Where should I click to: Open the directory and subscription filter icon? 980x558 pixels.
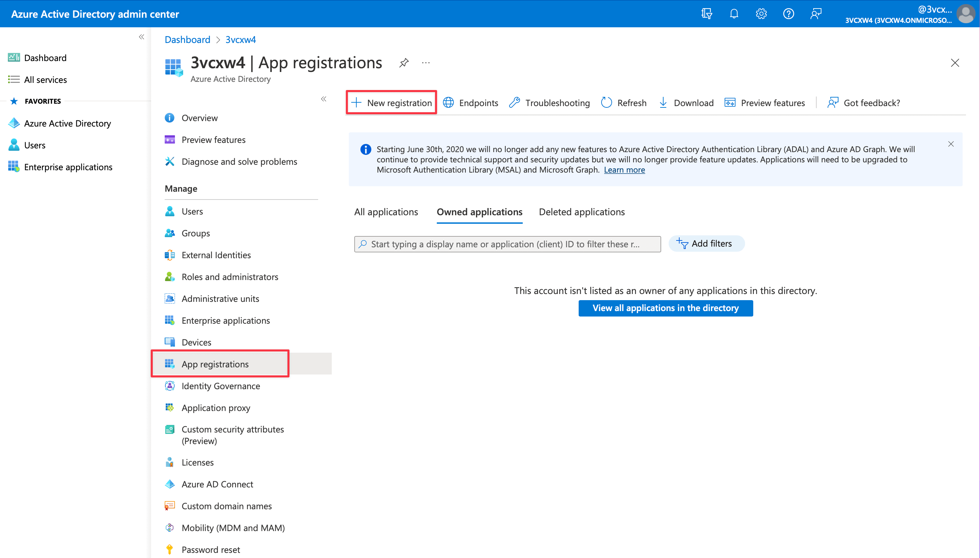click(707, 14)
